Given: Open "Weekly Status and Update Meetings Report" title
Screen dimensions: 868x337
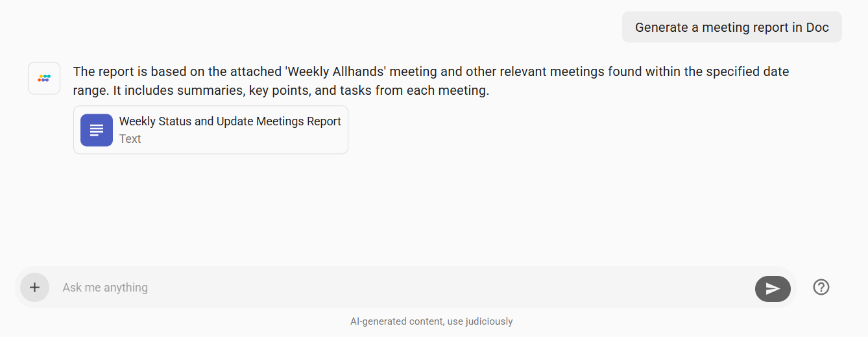Looking at the screenshot, I should coord(230,121).
